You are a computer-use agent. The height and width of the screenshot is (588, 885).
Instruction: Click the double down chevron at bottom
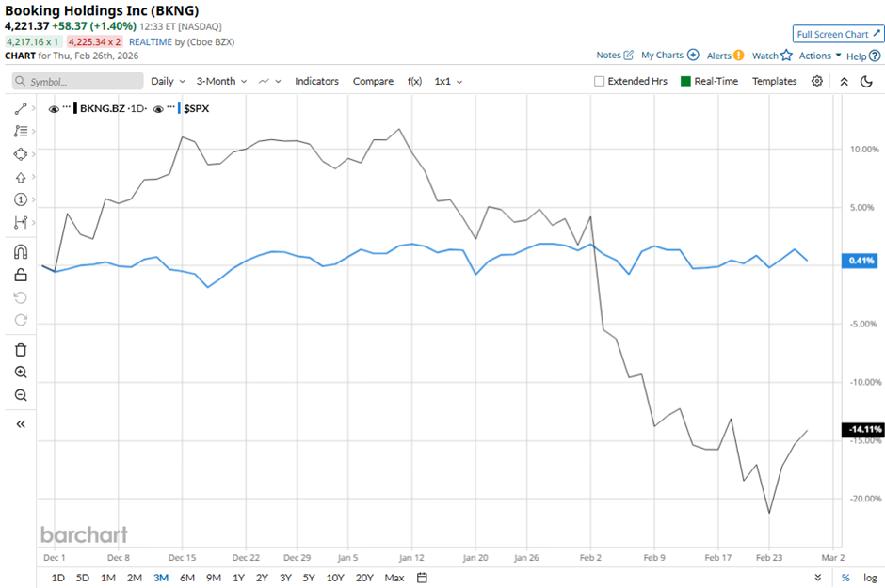point(818,578)
